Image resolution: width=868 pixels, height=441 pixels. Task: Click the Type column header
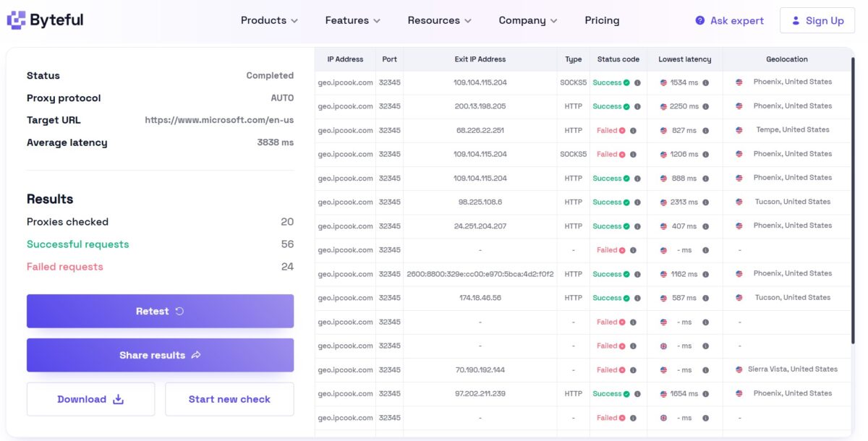(574, 59)
